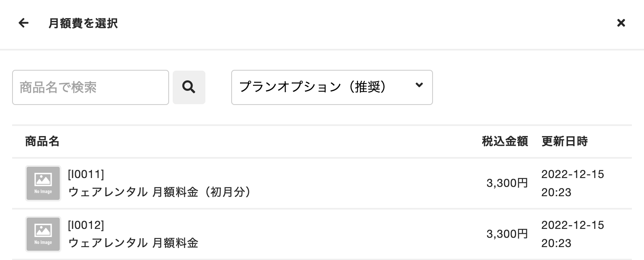Click the magnifier search button
Image resolution: width=644 pixels, height=260 pixels.
(189, 87)
